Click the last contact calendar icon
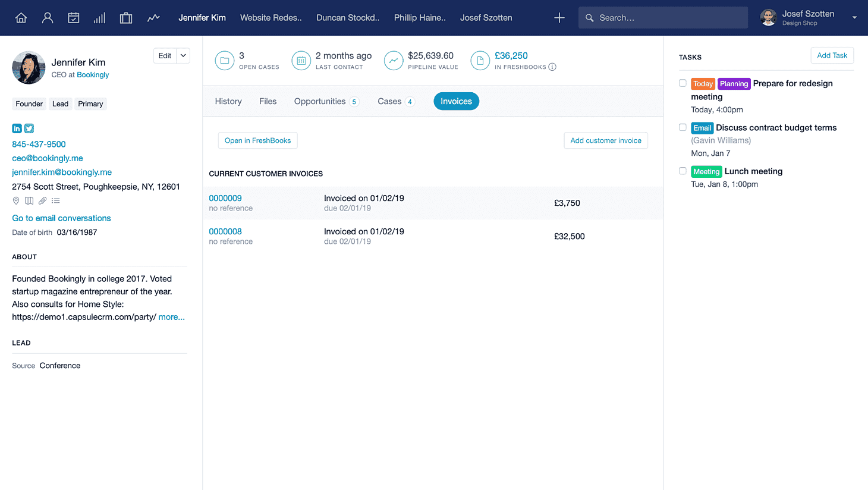Screen dimensions: 868x490 click(301, 61)
